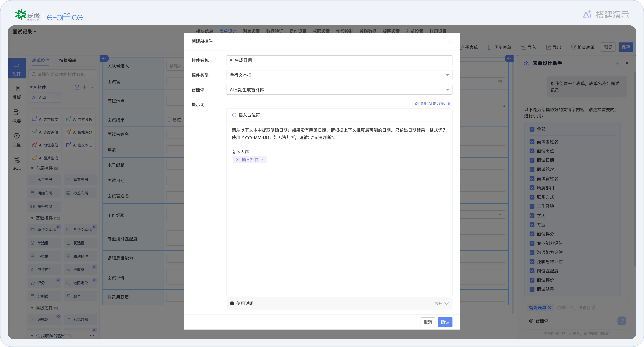Open the 列表设置 tab
The width and height of the screenshot is (644, 347).
point(251,31)
